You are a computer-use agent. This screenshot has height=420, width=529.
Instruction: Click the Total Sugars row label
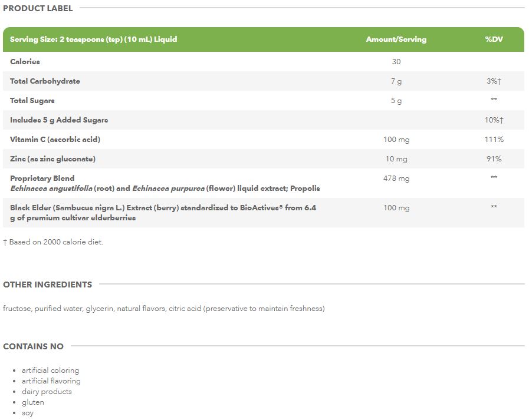[x=32, y=100]
